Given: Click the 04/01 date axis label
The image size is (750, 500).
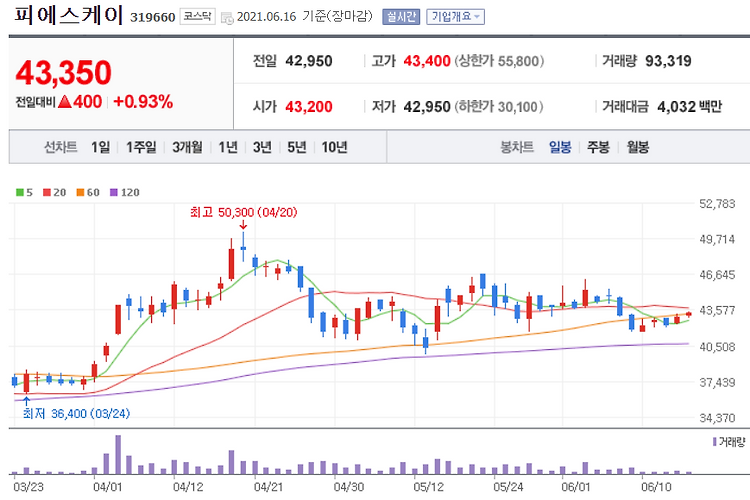Looking at the screenshot, I should [108, 487].
